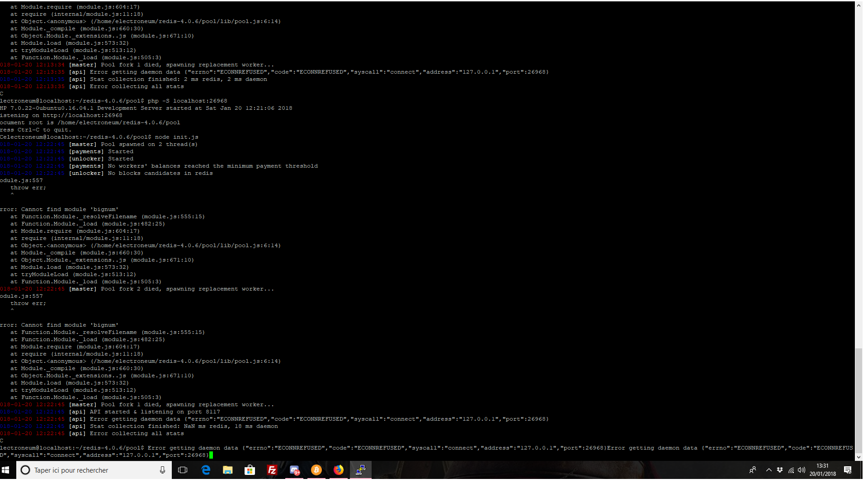Switch to FileZilla in the taskbar
The height and width of the screenshot is (488, 868).
tap(272, 470)
